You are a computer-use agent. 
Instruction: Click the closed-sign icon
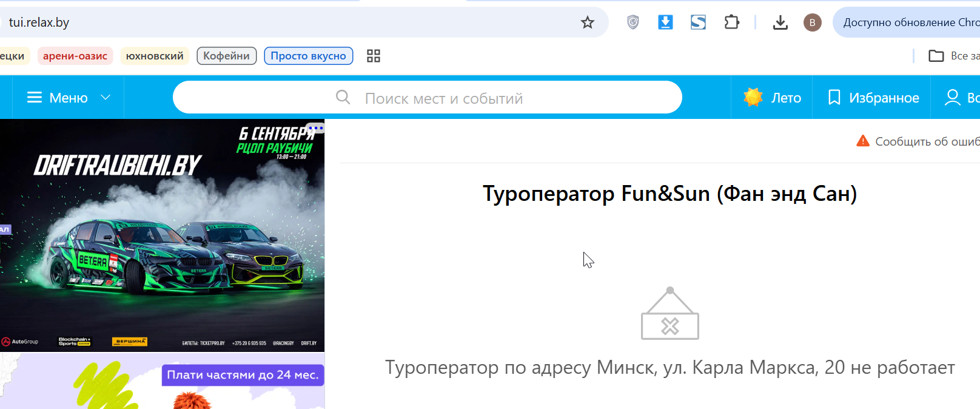click(x=670, y=313)
